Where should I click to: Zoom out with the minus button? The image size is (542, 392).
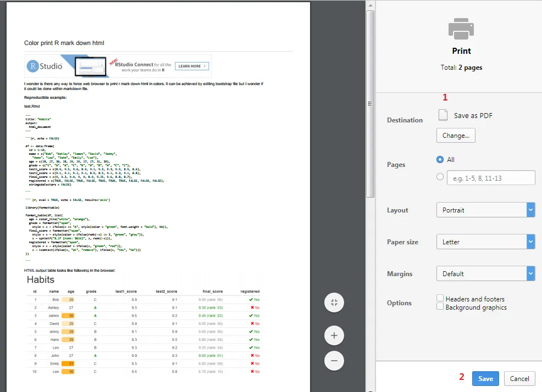[x=334, y=361]
